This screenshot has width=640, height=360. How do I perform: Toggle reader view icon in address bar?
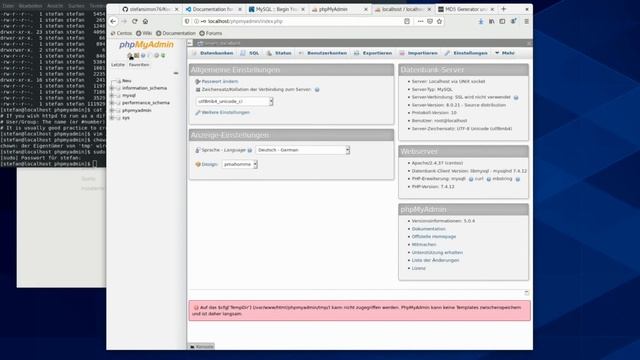(x=407, y=21)
